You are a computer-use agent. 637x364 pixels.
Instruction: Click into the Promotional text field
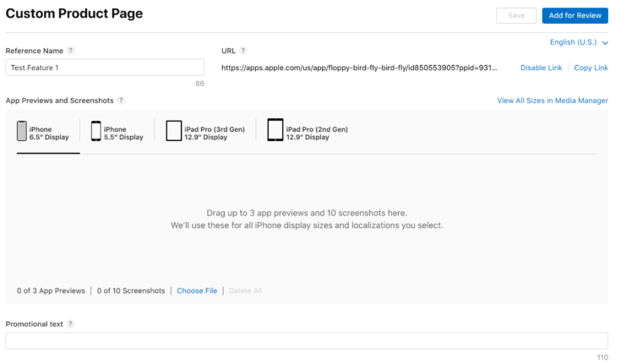click(307, 340)
